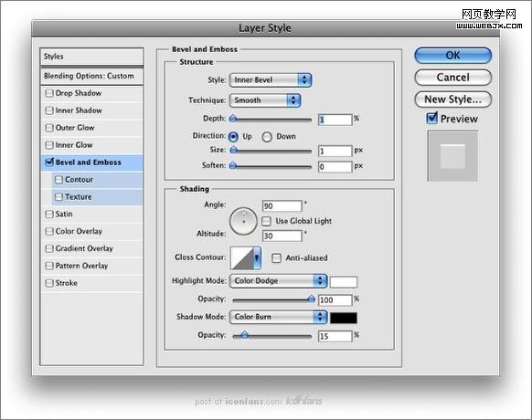532x420 pixels.
Task: Toggle the Preview checkbox
Action: [432, 118]
